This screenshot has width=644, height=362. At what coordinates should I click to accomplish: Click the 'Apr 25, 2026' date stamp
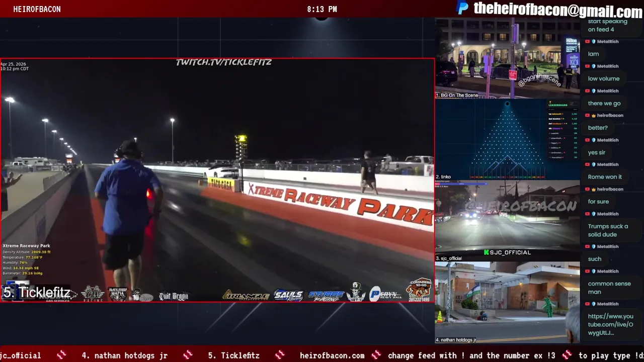click(x=13, y=64)
